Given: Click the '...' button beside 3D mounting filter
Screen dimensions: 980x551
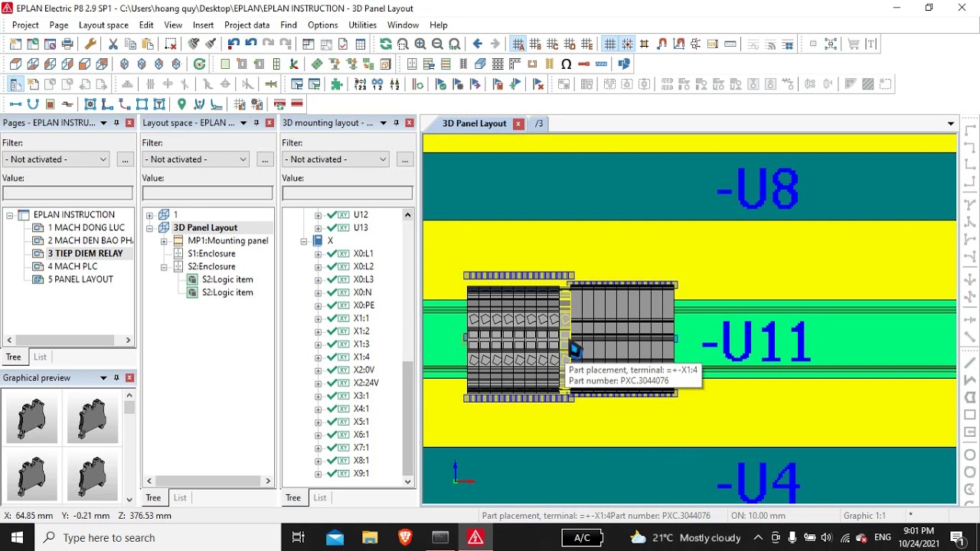Looking at the screenshot, I should pos(405,159).
